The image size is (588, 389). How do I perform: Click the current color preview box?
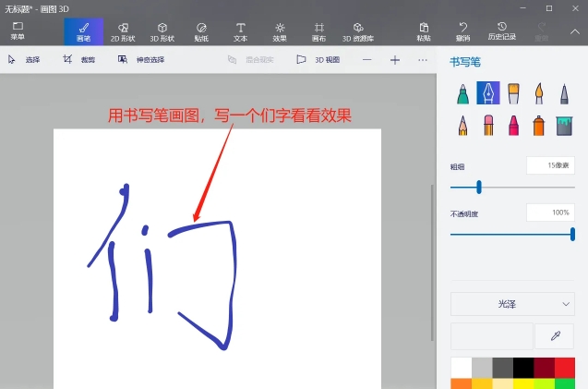(492, 335)
